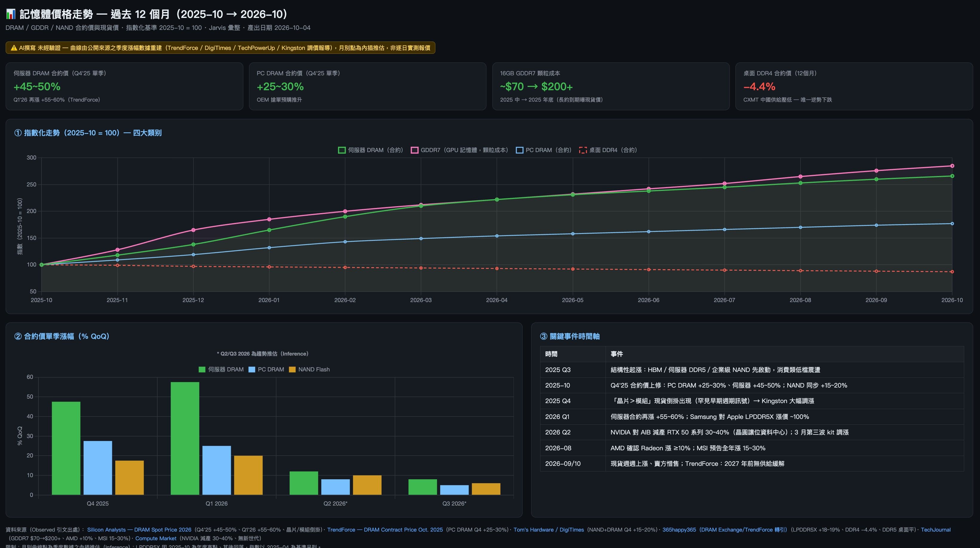Click the −4.4% value on 桌面 DDR4 card
This screenshot has width=980, height=548.
(759, 87)
